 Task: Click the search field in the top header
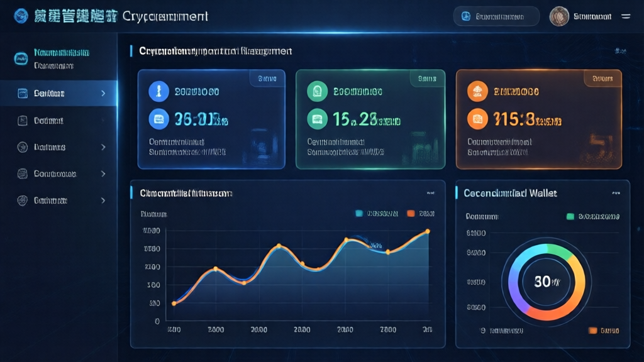[496, 17]
